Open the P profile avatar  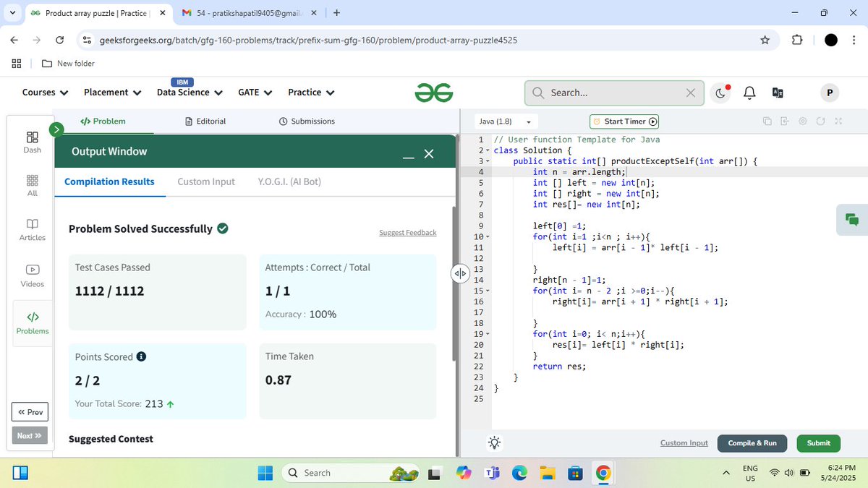(x=829, y=93)
